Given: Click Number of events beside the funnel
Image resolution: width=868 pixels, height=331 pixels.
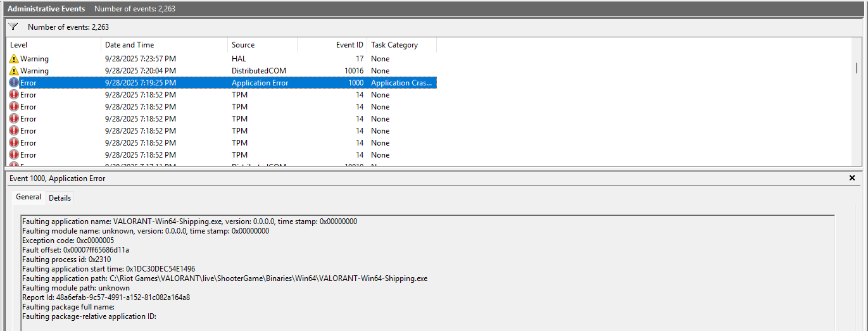Looking at the screenshot, I should 68,27.
